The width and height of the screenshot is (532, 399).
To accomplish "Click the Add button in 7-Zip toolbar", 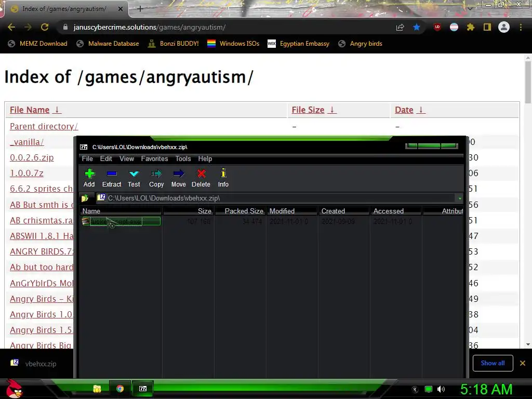I will [x=89, y=178].
